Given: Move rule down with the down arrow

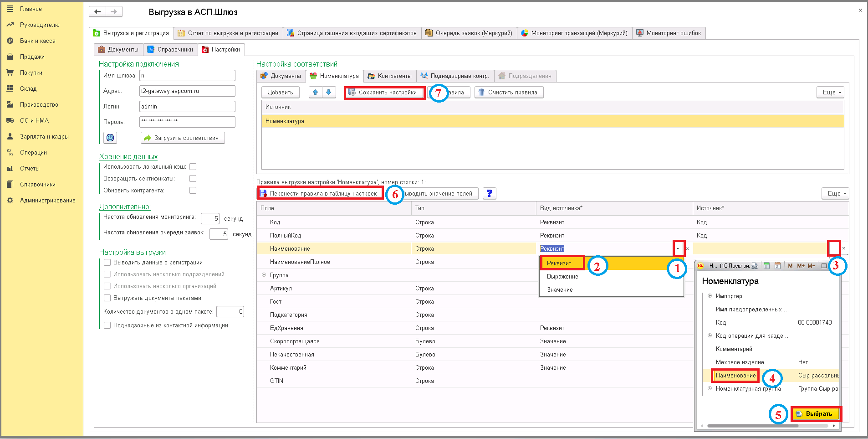Looking at the screenshot, I should (x=328, y=92).
